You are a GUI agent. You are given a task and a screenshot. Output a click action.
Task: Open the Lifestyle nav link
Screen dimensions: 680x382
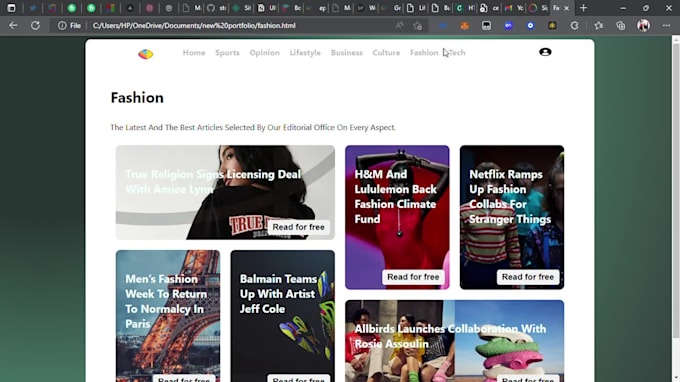305,52
